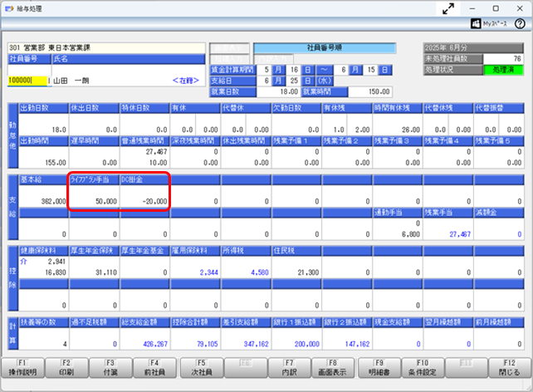Click 支給日 day value 25

click(x=294, y=81)
